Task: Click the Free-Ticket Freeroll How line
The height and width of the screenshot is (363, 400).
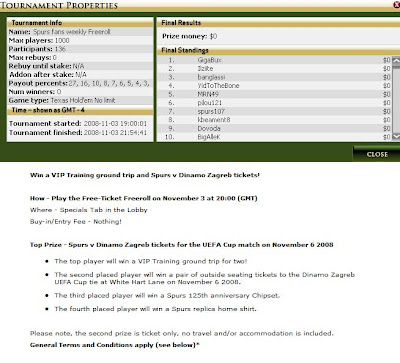Action: click(x=144, y=198)
